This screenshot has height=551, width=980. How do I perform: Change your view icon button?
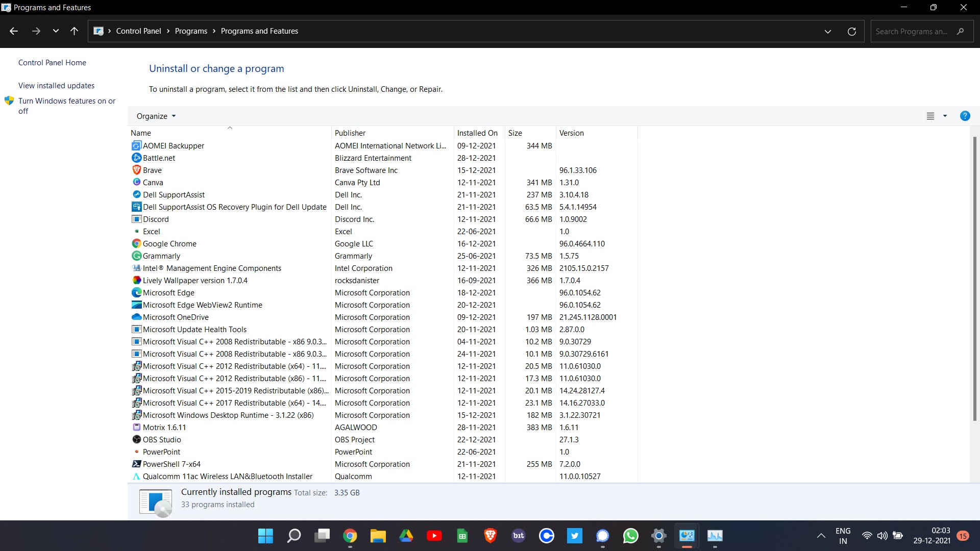930,116
